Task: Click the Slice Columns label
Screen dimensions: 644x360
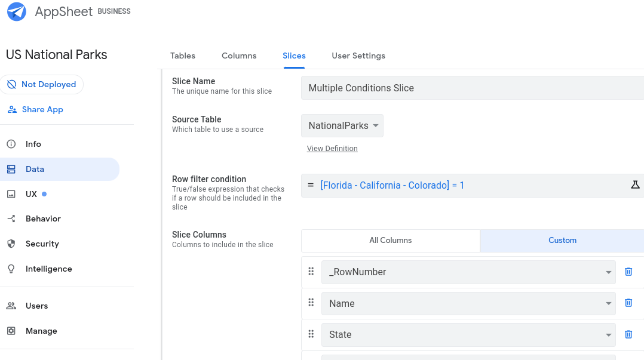Action: 199,235
